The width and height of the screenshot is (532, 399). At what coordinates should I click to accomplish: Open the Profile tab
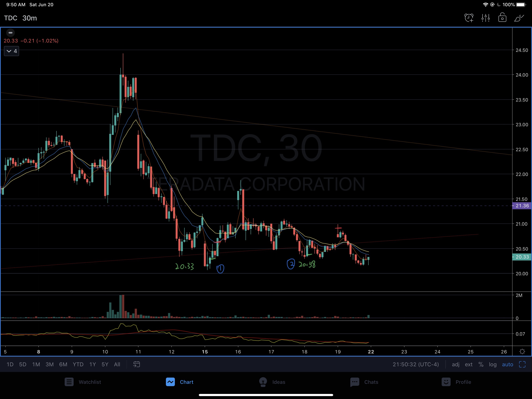click(x=463, y=382)
